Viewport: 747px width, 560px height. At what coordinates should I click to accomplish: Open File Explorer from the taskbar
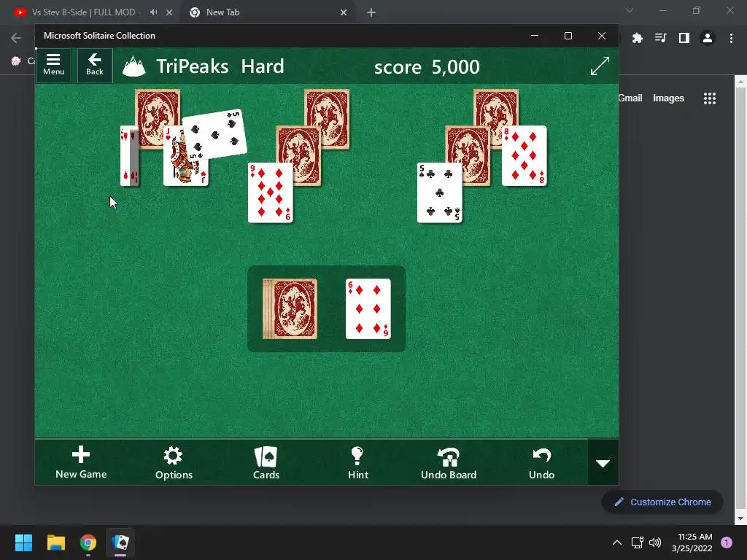click(55, 542)
